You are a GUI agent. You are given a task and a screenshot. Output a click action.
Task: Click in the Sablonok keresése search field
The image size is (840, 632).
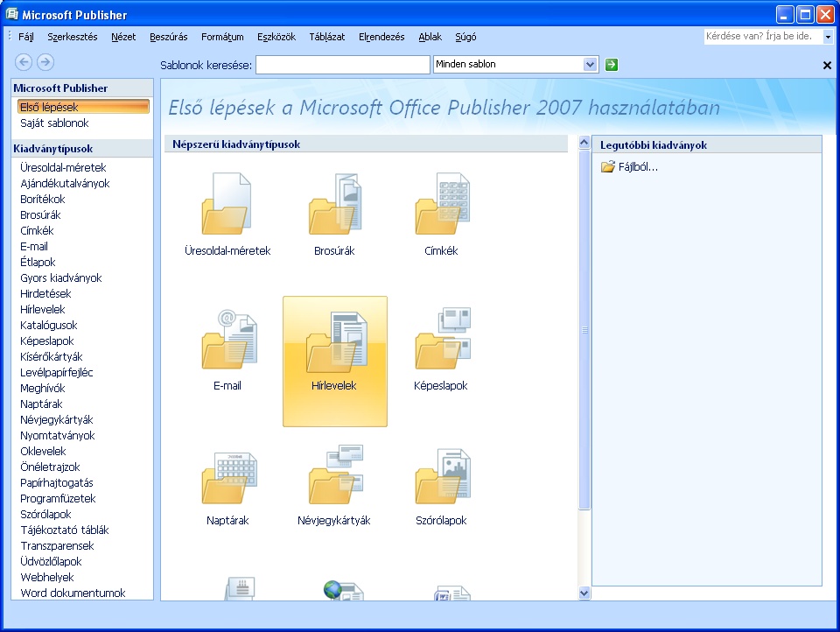(343, 65)
